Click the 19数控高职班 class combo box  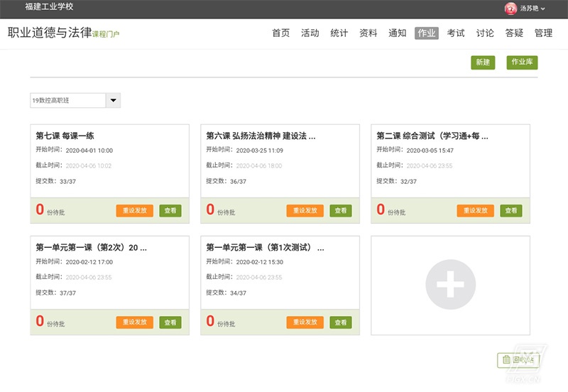pyautogui.click(x=67, y=101)
